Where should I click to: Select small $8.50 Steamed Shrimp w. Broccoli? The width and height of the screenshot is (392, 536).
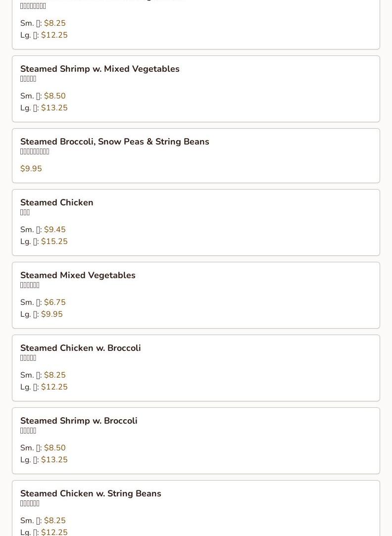(x=54, y=448)
